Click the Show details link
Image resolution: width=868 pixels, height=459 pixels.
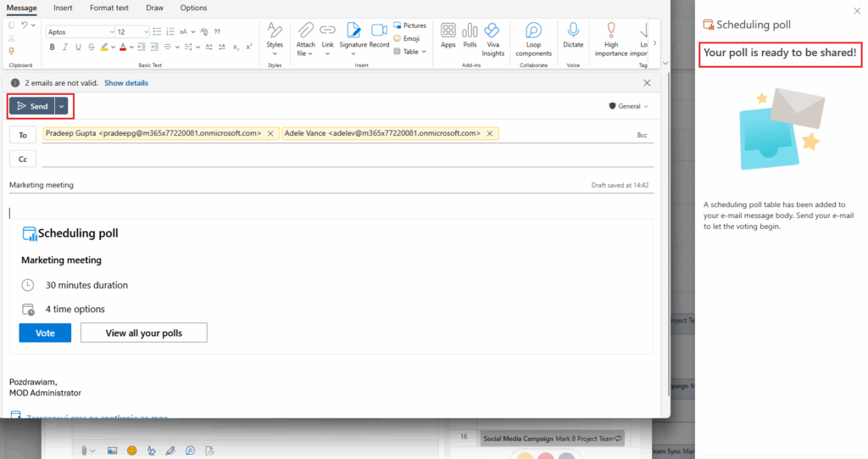(x=125, y=83)
